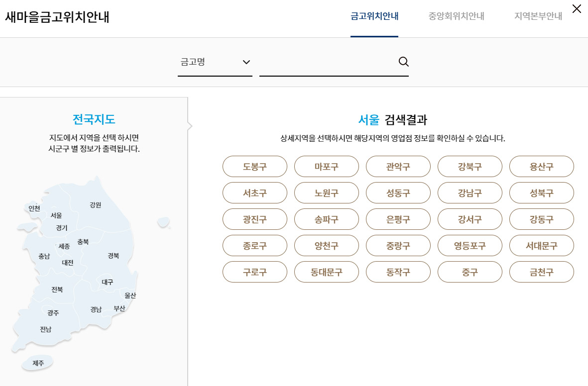Click the 영등포구 button
The height and width of the screenshot is (386, 588).
(470, 245)
